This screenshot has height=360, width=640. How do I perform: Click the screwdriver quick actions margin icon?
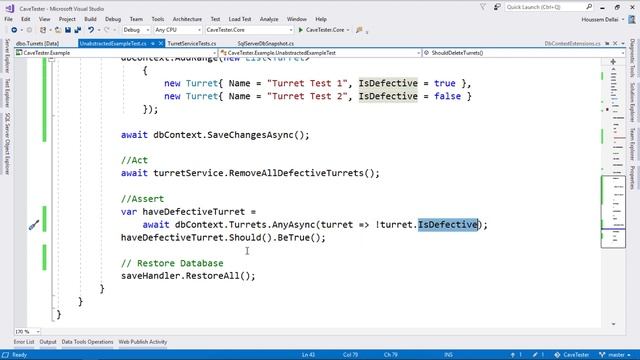tap(34, 225)
